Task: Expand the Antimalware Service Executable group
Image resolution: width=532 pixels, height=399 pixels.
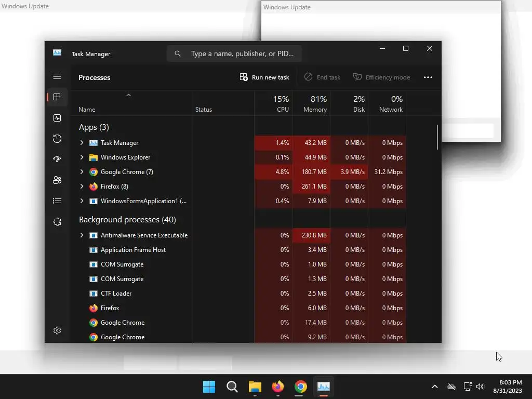Action: pyautogui.click(x=82, y=235)
